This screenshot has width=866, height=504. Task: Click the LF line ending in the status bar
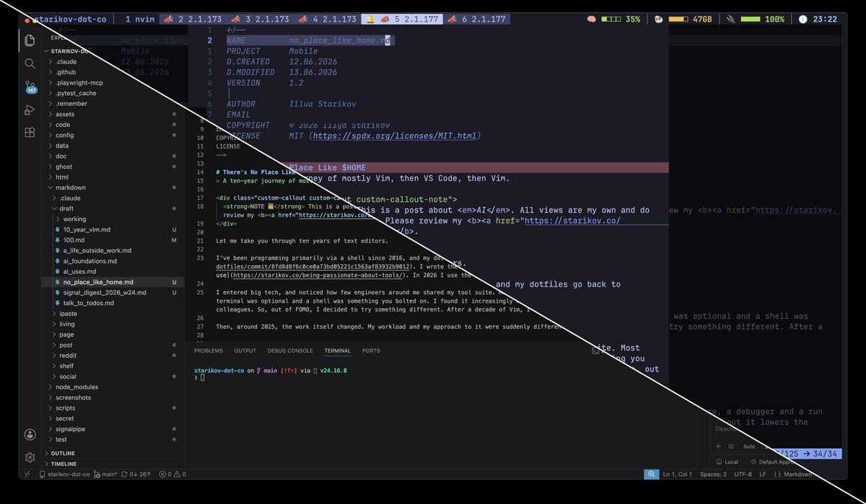click(x=762, y=474)
